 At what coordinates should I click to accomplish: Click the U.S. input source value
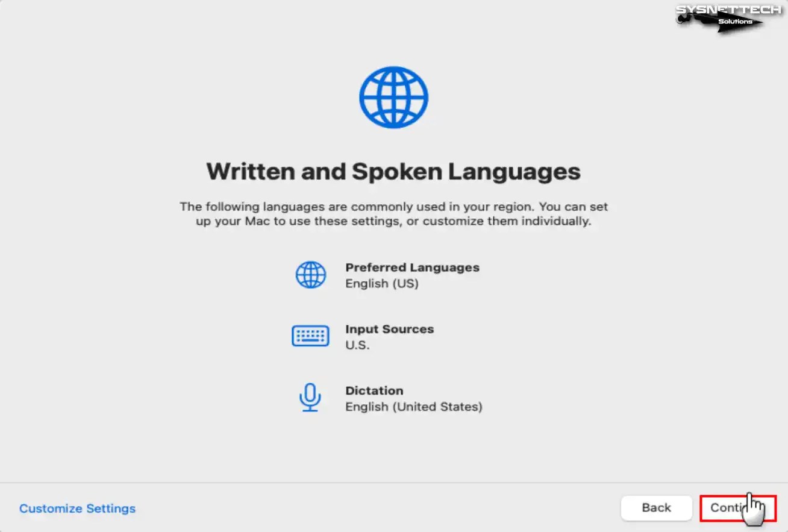tap(357, 345)
